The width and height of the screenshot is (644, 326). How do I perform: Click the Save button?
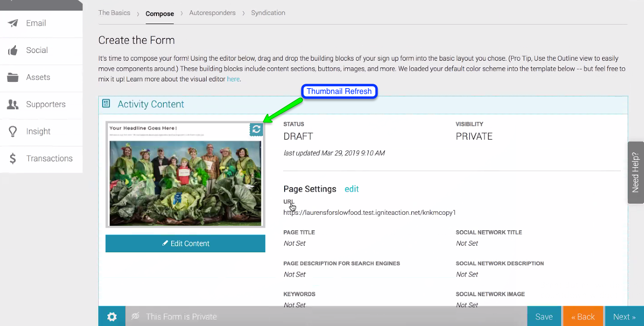click(544, 316)
